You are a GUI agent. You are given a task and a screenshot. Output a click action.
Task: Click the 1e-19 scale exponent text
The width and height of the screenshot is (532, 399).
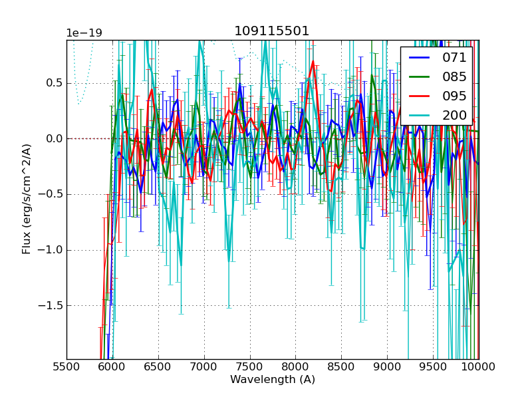tap(84, 33)
